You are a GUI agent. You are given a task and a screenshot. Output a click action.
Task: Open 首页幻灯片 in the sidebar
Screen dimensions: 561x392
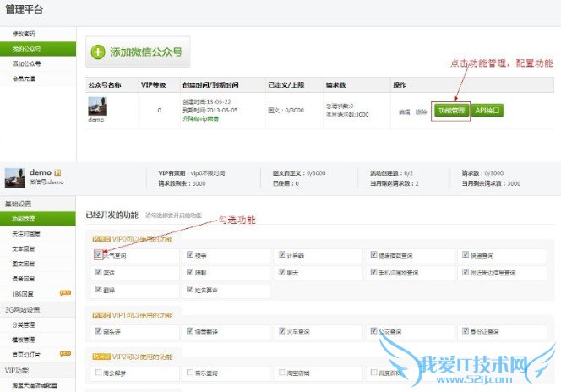point(25,355)
